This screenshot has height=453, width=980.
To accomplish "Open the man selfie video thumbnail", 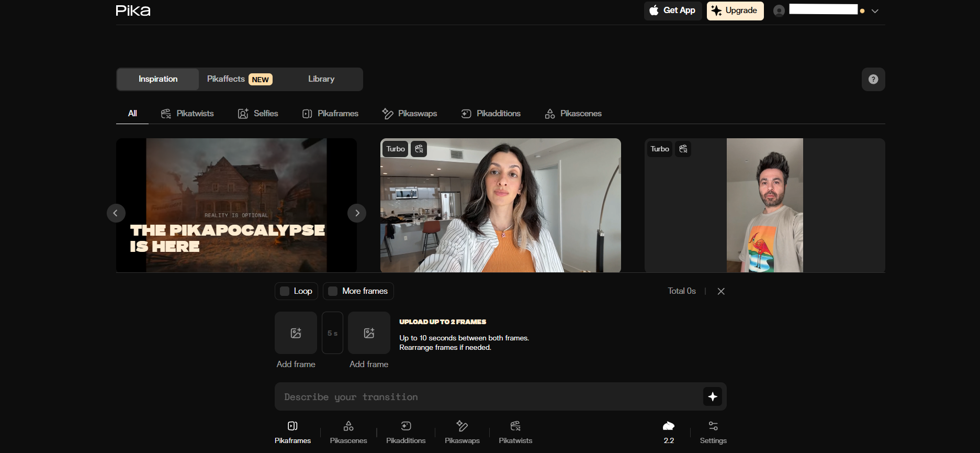I will (x=765, y=205).
